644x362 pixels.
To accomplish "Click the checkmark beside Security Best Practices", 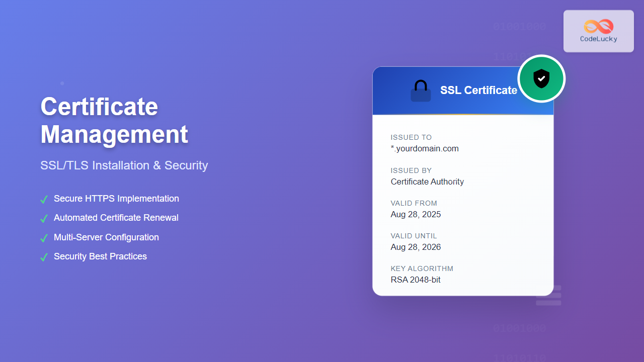I will point(44,257).
